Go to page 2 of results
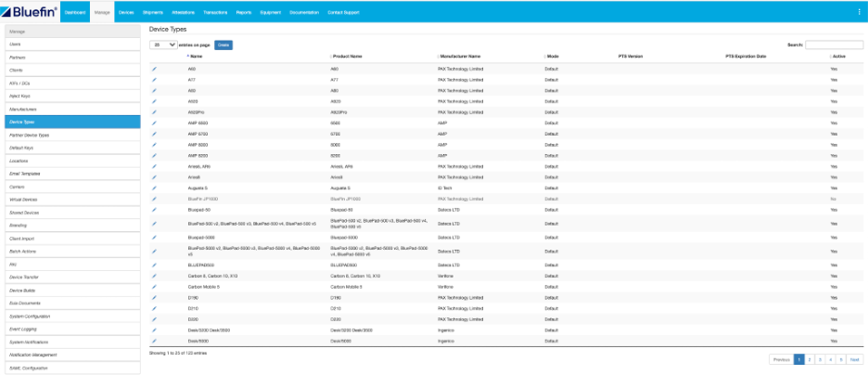Viewport: 868px width, 375px height. [x=810, y=359]
